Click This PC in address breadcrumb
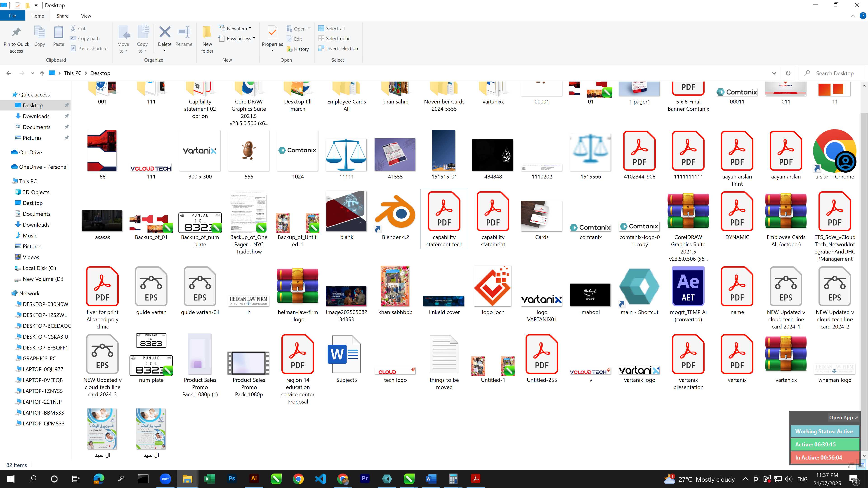The height and width of the screenshot is (488, 868). point(73,73)
